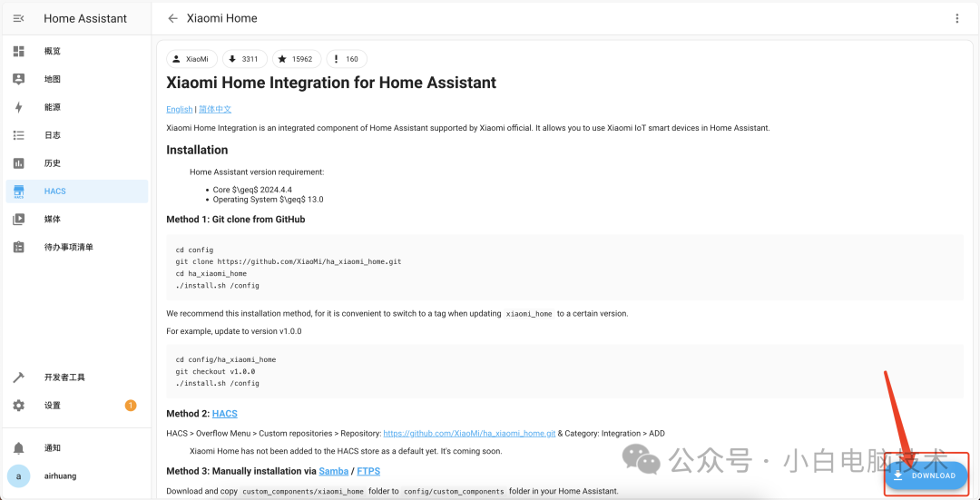Viewport: 980px width, 500px height.
Task: Open the 待办事项清单 clipboard icon
Action: click(19, 247)
